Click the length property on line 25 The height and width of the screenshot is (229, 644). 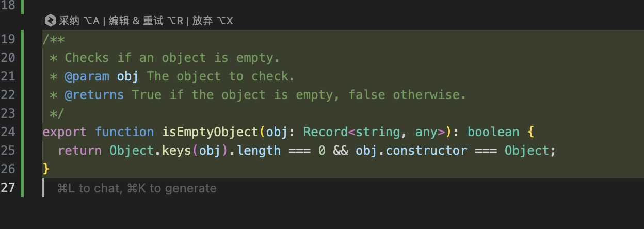point(259,151)
